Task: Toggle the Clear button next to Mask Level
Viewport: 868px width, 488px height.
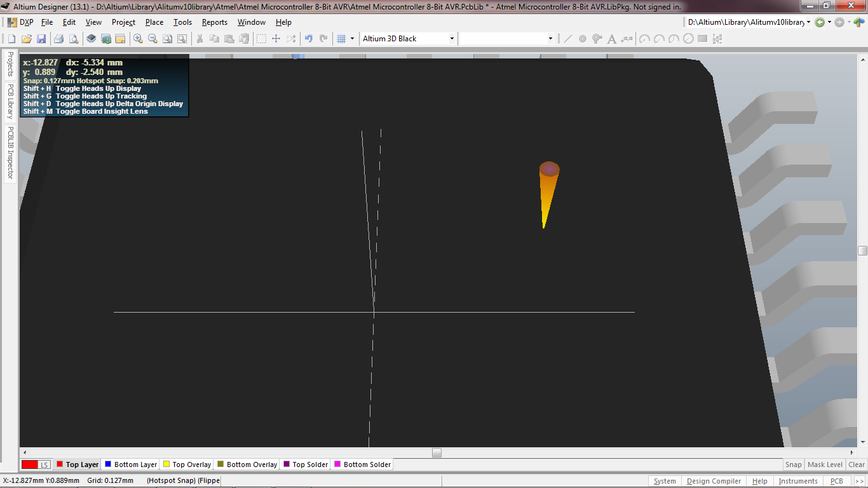Action: (856, 464)
